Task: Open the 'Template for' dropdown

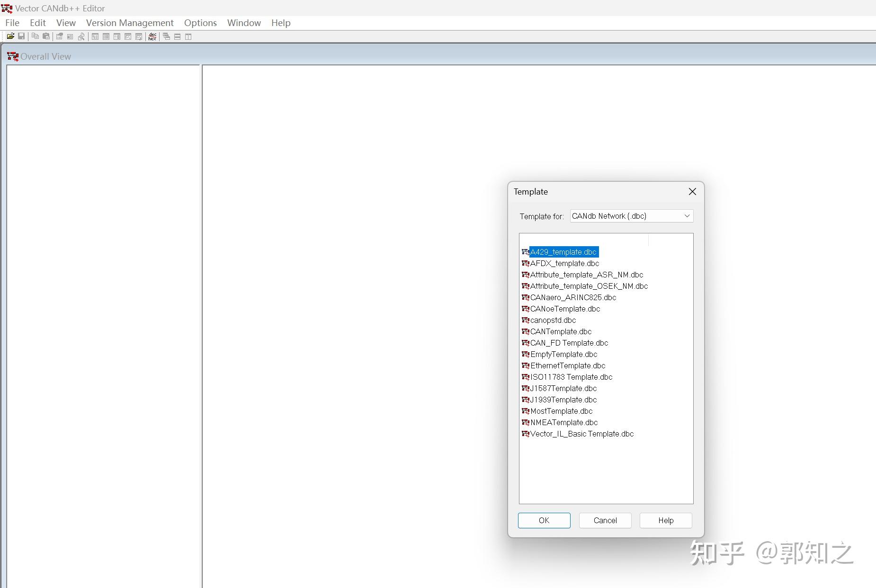Action: pos(632,216)
